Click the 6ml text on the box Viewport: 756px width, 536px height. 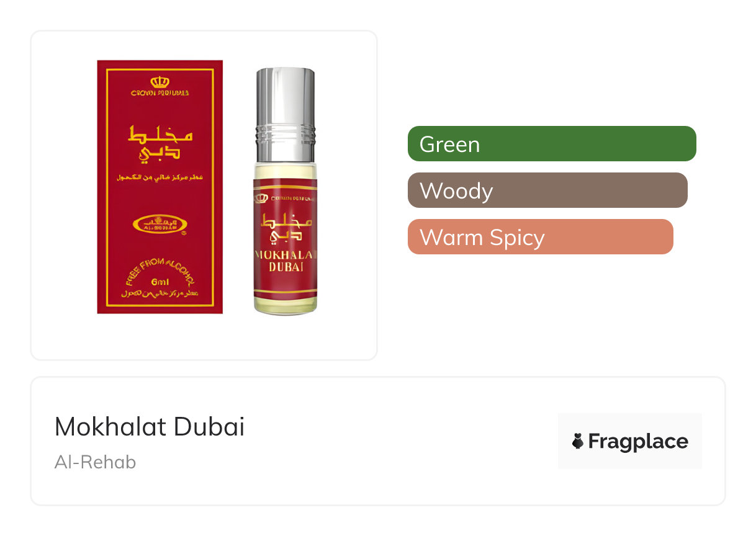[x=160, y=282]
